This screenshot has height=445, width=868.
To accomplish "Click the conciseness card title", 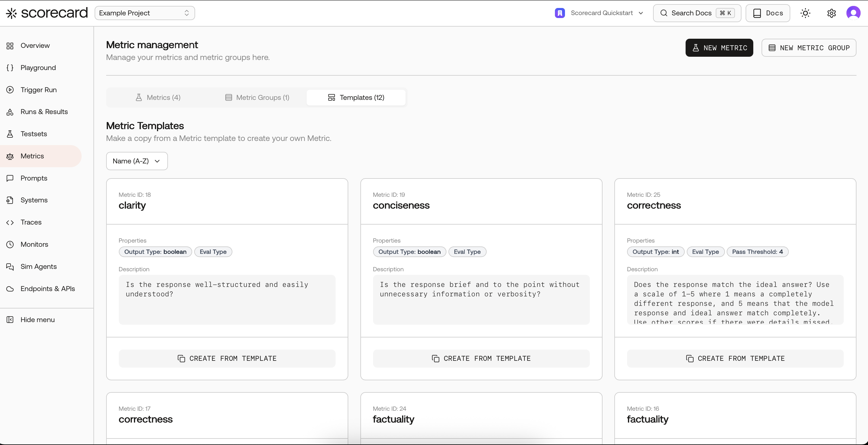I will [401, 205].
